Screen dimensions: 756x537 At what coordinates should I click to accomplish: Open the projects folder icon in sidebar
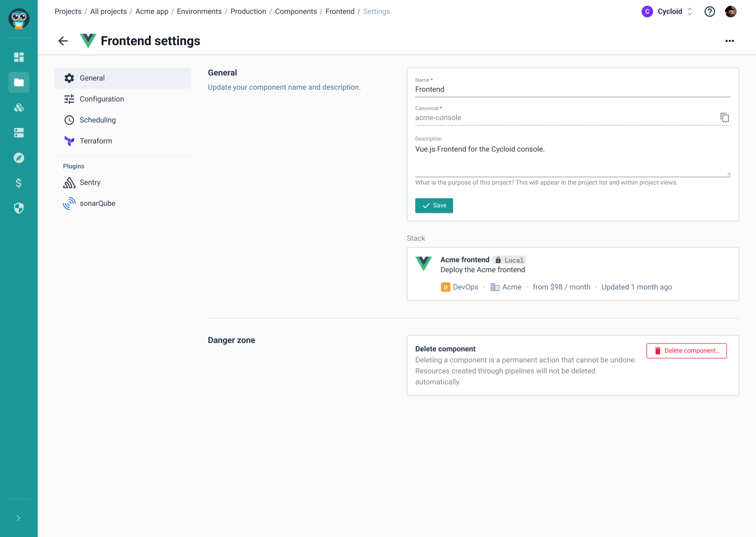tap(19, 82)
